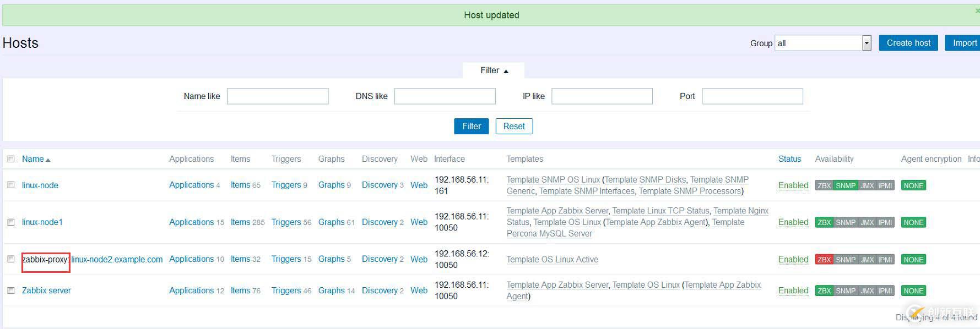Click the IPMI availability badge for linux-node

click(885, 185)
